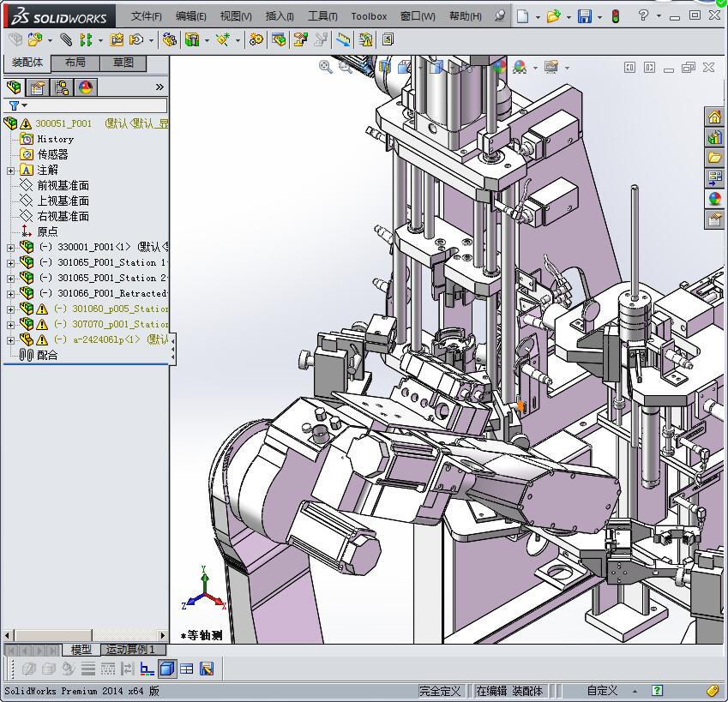The height and width of the screenshot is (702, 728).
Task: Open the ConfigurationManager tab icon
Action: coord(62,87)
